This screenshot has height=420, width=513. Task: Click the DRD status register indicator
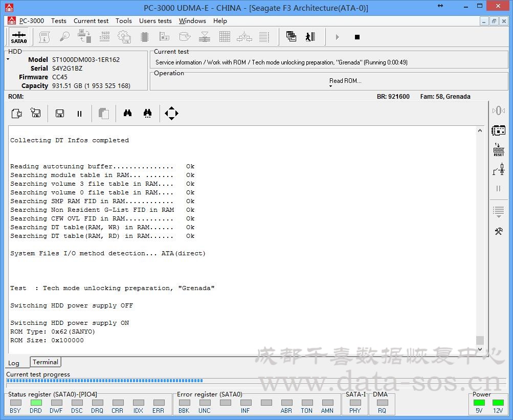(36, 403)
